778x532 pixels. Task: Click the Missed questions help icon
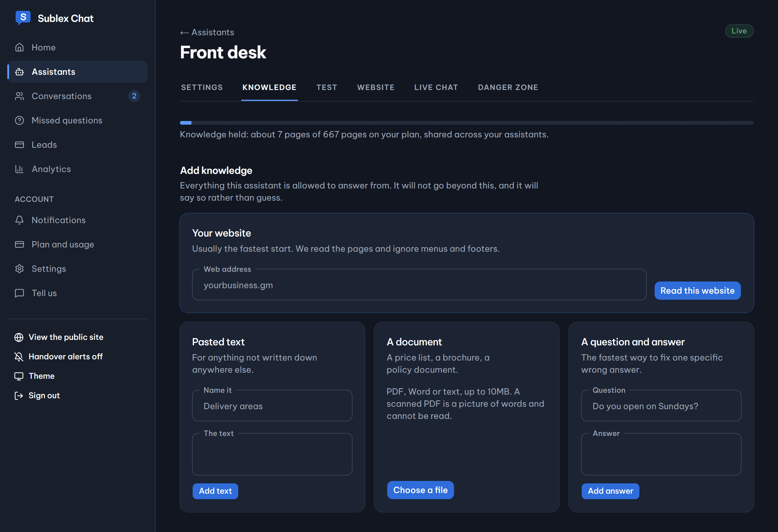pos(19,120)
